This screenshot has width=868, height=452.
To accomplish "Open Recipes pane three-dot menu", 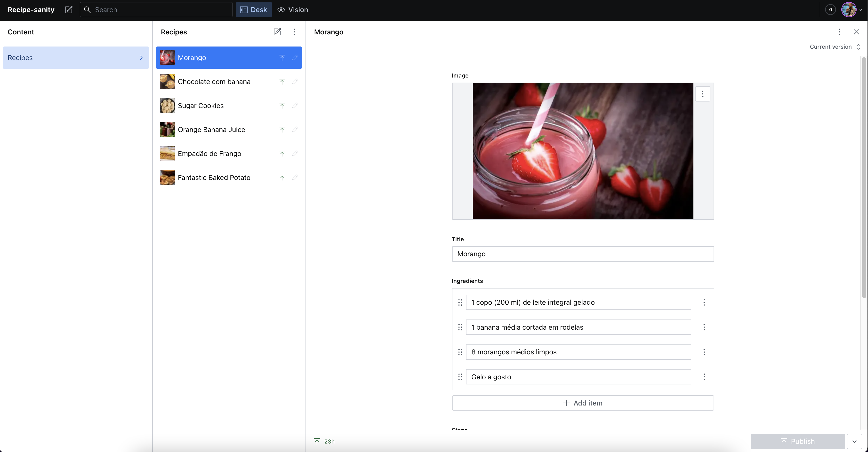I will point(294,32).
